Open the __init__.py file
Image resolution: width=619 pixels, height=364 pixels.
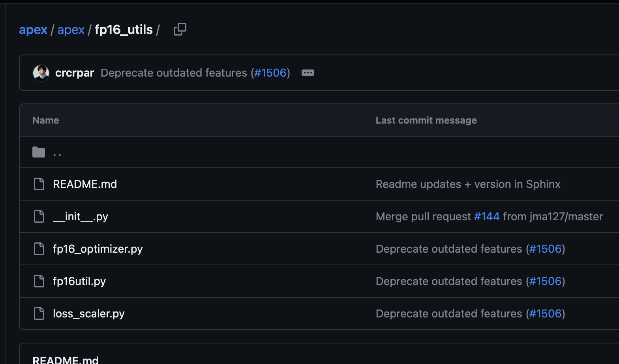(81, 216)
